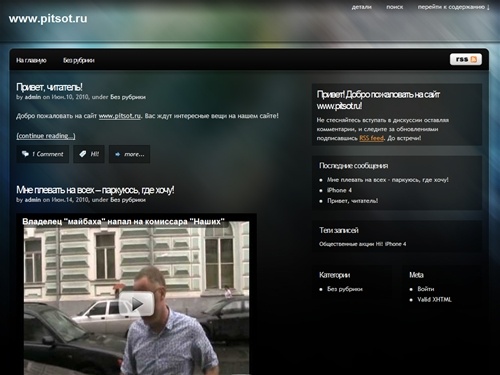
Task: Click the arrow icon beside more...
Action: click(x=117, y=154)
